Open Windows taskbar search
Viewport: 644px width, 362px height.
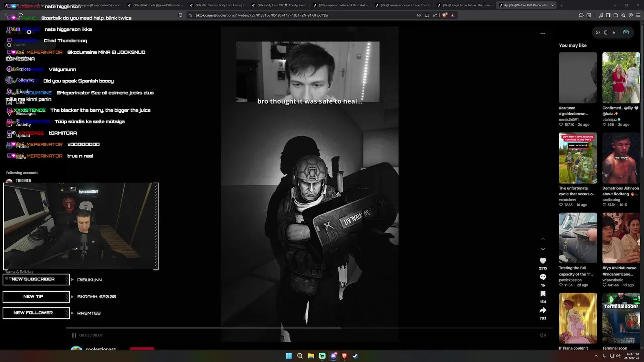tap(300, 356)
